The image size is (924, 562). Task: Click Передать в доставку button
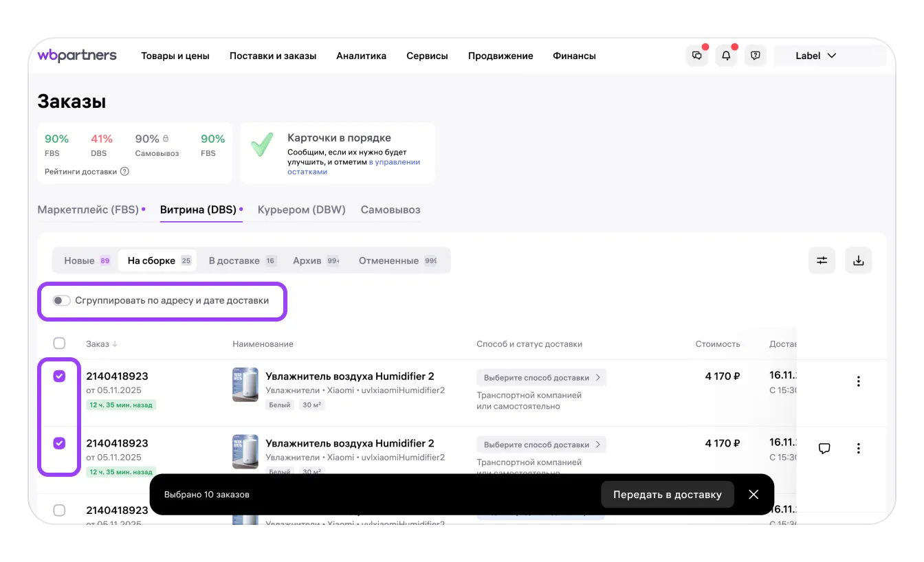point(668,495)
